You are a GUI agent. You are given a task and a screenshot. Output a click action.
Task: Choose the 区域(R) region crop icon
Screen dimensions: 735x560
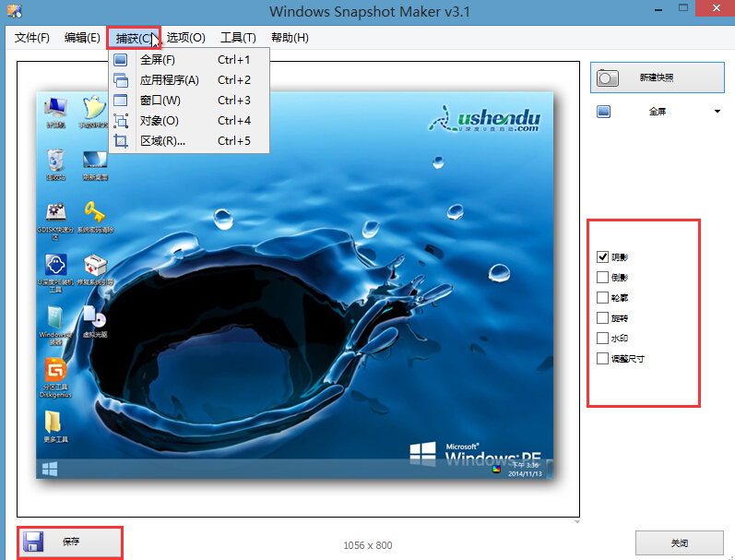121,141
